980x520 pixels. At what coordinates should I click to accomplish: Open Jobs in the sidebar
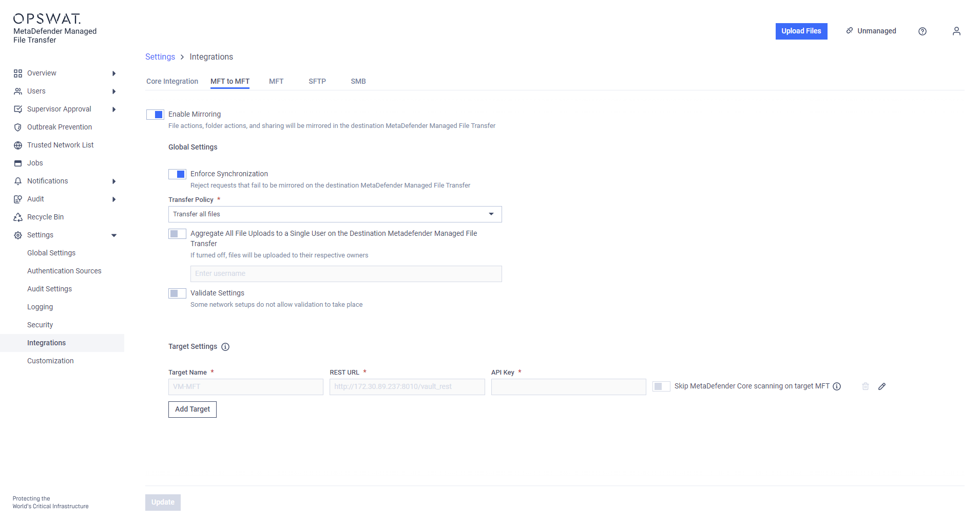click(35, 163)
